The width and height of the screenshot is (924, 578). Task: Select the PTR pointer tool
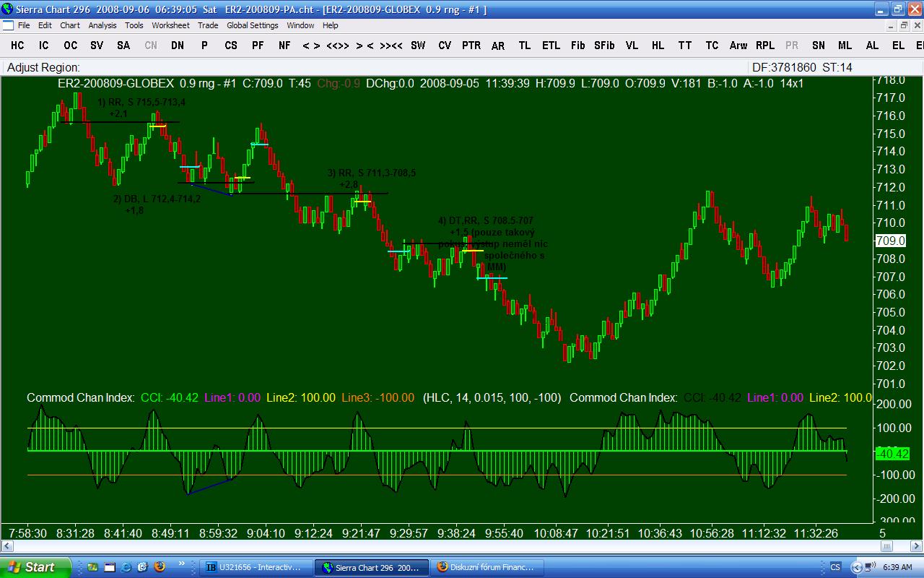tap(471, 46)
